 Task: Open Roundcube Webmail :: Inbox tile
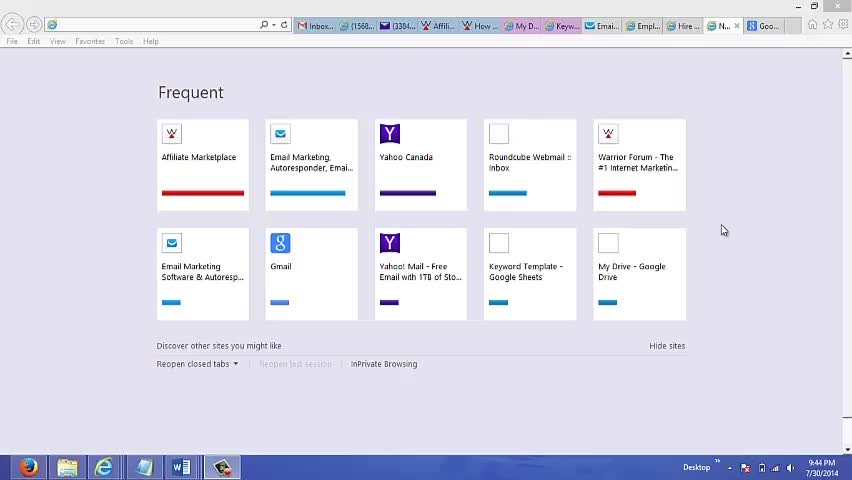pos(530,165)
